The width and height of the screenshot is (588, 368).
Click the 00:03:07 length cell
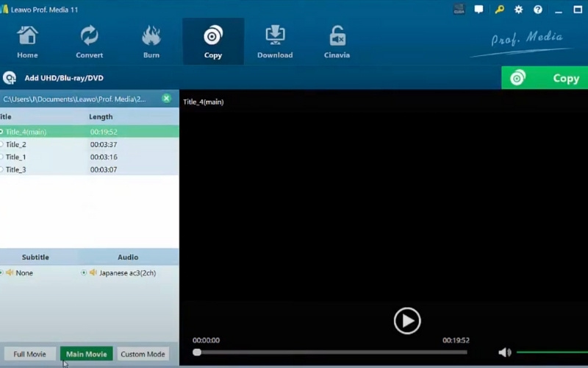click(104, 169)
